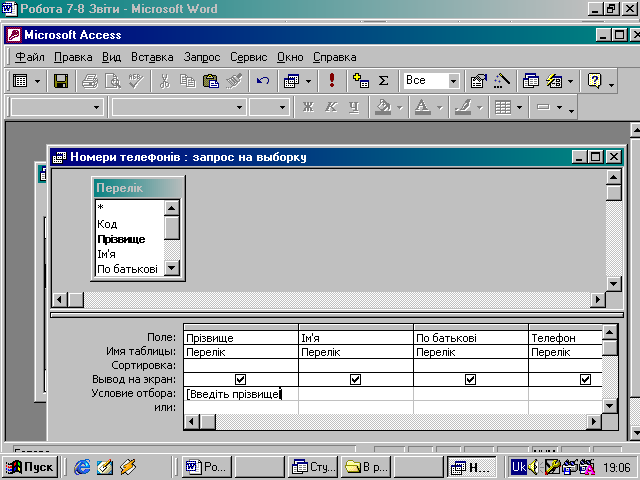Image resolution: width=640 pixels, height=480 pixels.
Task: Expand the fill color dropdown arrow
Action: pos(400,107)
